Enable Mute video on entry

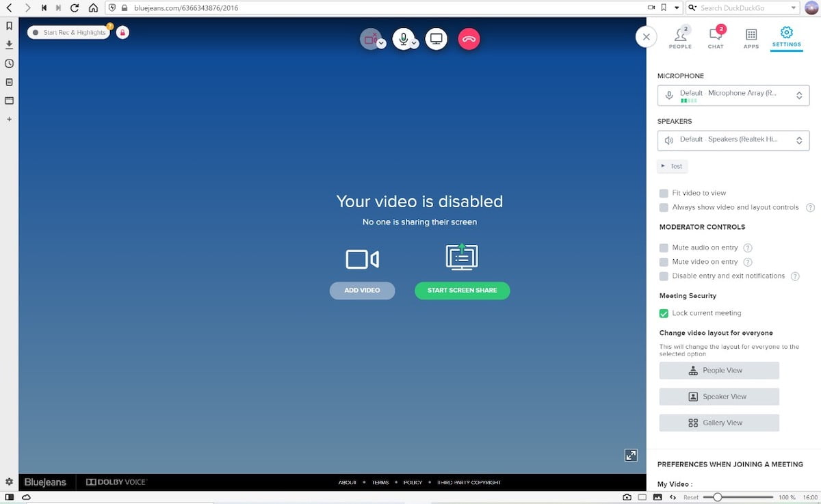pyautogui.click(x=664, y=262)
